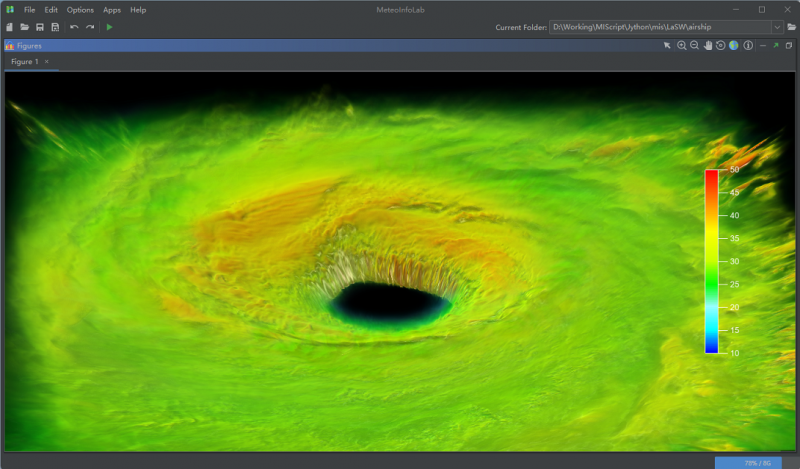
Task: Activate the pan hand tool
Action: coord(708,46)
